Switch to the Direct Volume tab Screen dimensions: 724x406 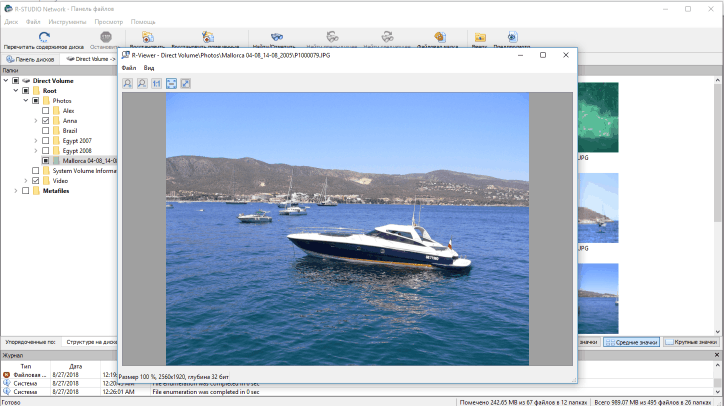pos(90,59)
